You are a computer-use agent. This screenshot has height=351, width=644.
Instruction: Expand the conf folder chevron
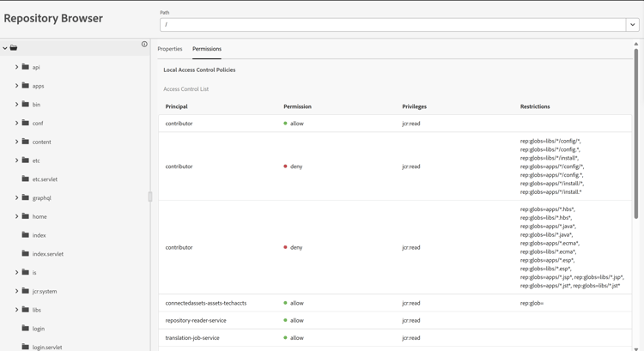(x=17, y=123)
